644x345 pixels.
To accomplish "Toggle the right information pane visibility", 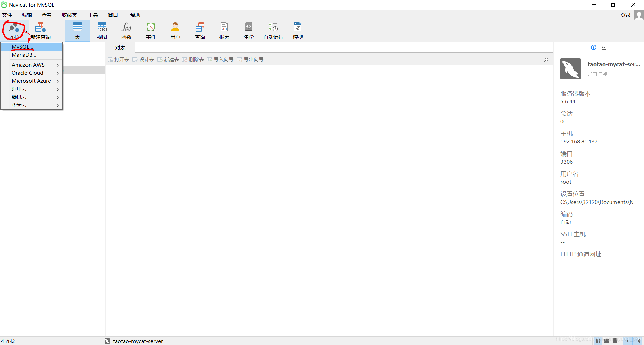I will click(x=637, y=341).
